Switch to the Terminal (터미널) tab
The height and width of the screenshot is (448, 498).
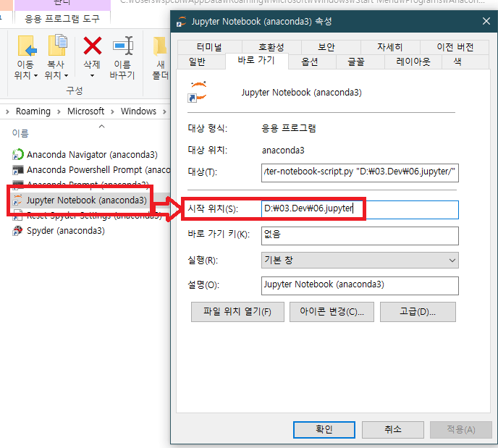point(209,47)
